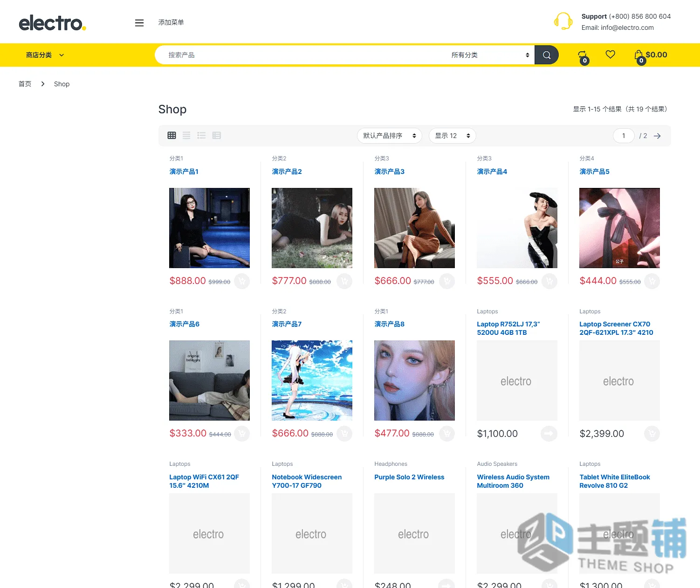Viewport: 700px width, 588px height.
Task: Open Tablet White EliteBook Revolve link
Action: point(615,481)
